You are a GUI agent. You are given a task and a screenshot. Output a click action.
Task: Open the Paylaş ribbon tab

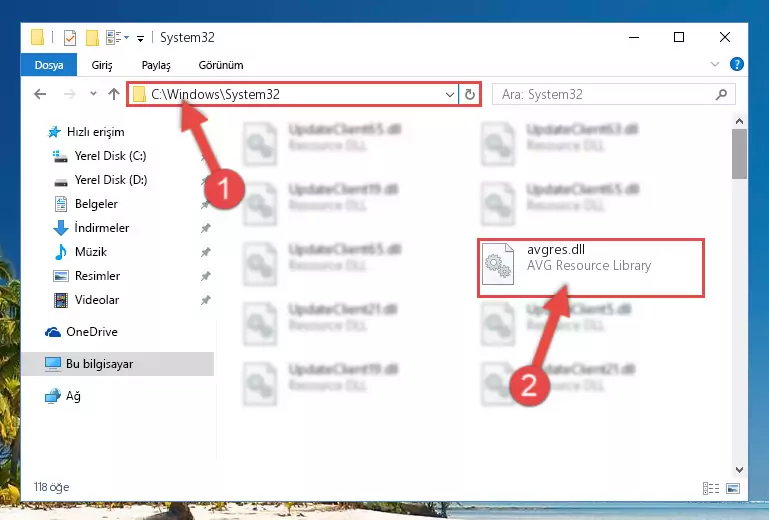point(156,65)
